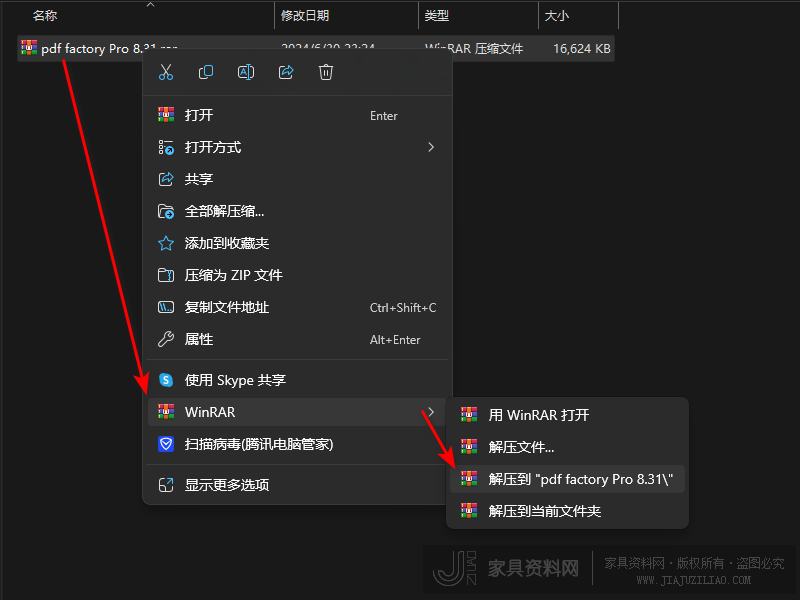Select 使用 Skype 共享
Screen dimensions: 800x600
[x=297, y=380]
